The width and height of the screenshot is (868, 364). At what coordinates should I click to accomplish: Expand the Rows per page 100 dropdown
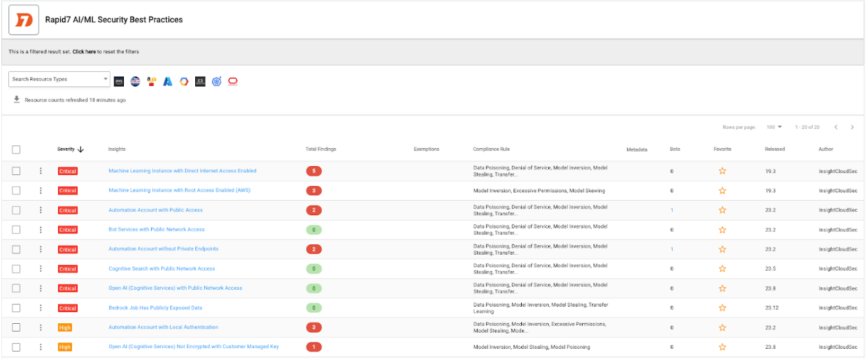[774, 127]
